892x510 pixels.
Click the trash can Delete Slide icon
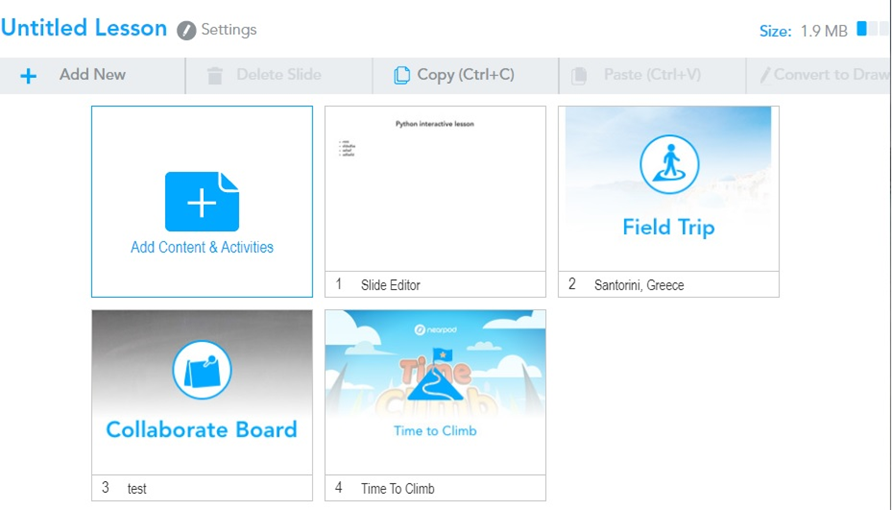click(x=215, y=76)
